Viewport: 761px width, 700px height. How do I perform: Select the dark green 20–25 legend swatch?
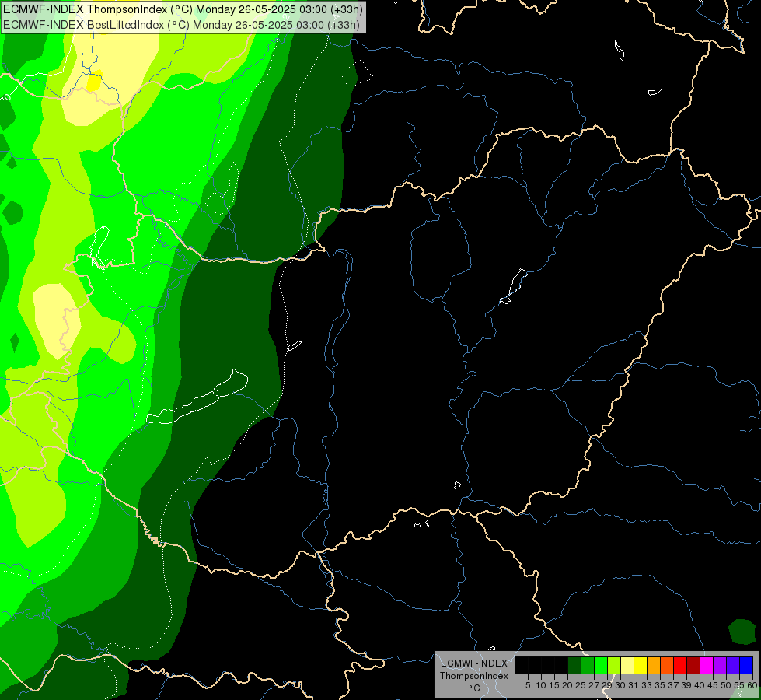tap(574, 666)
